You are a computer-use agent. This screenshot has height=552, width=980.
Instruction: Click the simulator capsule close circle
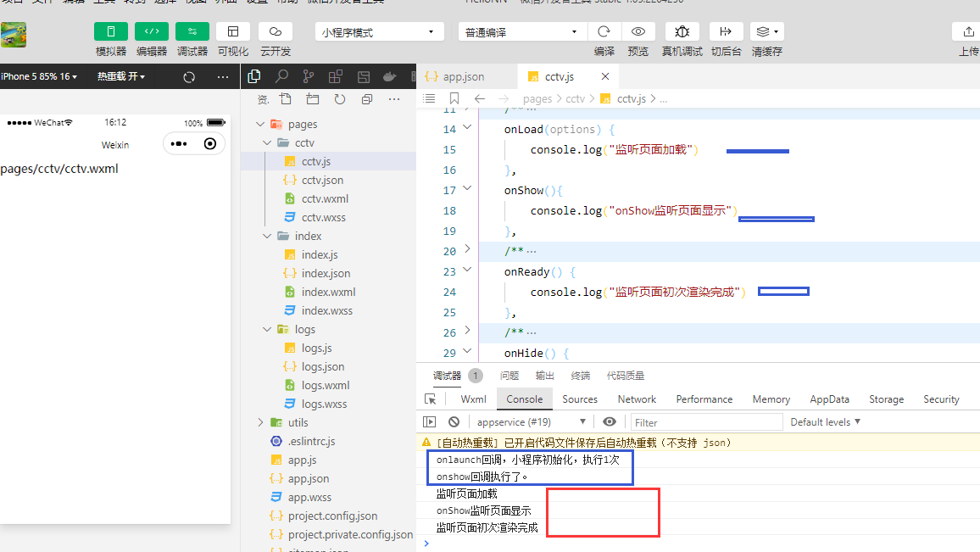click(x=210, y=144)
